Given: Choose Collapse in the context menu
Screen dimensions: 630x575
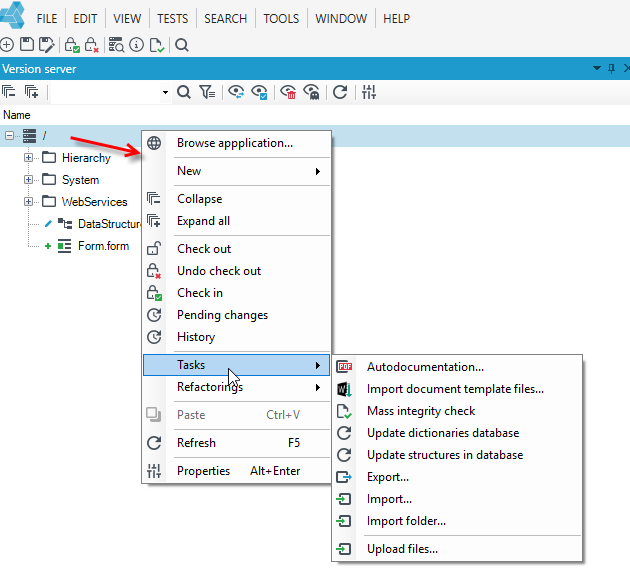Looking at the screenshot, I should (x=236, y=199).
